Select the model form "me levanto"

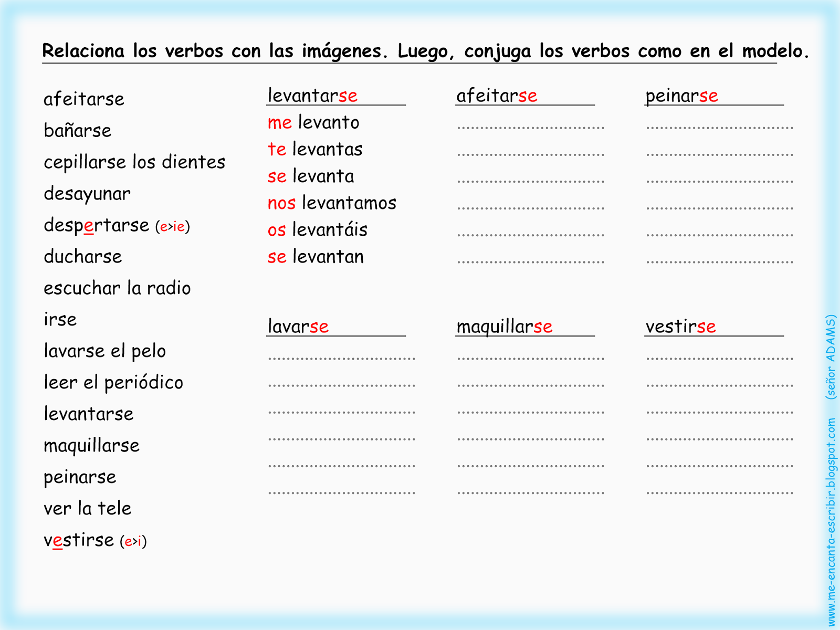[x=313, y=122]
